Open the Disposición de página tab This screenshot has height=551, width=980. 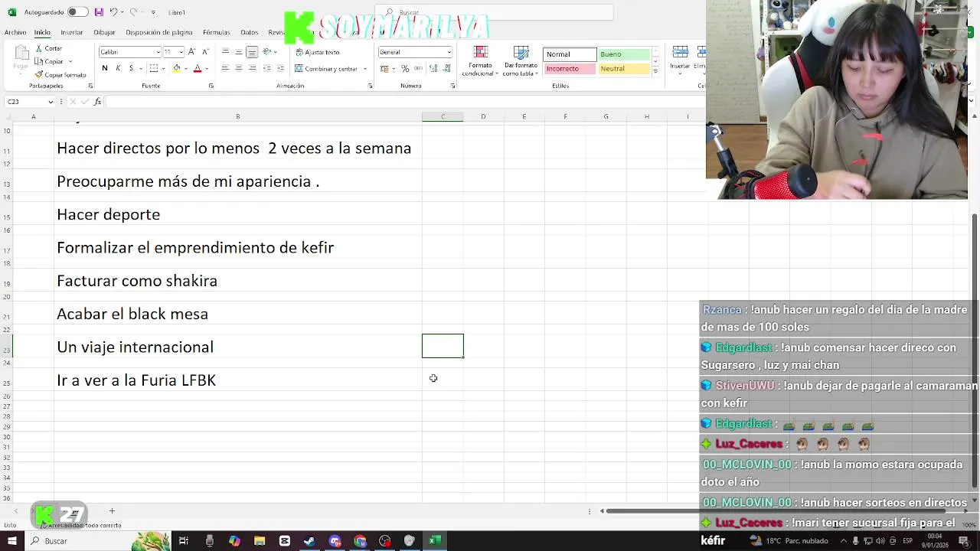click(x=159, y=32)
